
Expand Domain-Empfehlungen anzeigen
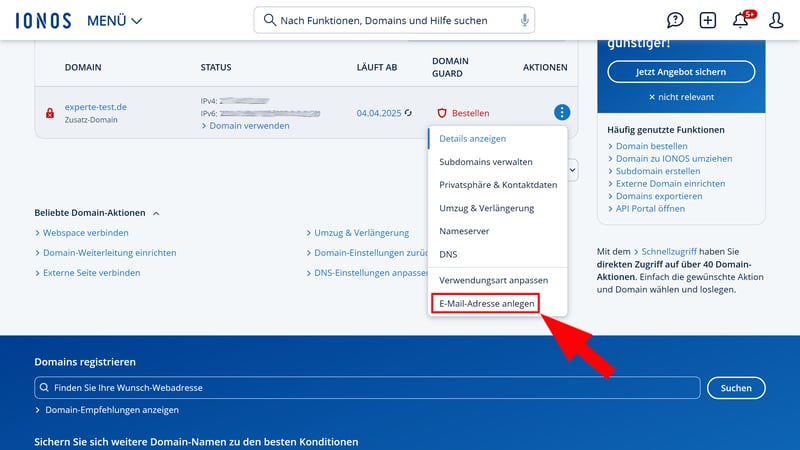pyautogui.click(x=111, y=410)
